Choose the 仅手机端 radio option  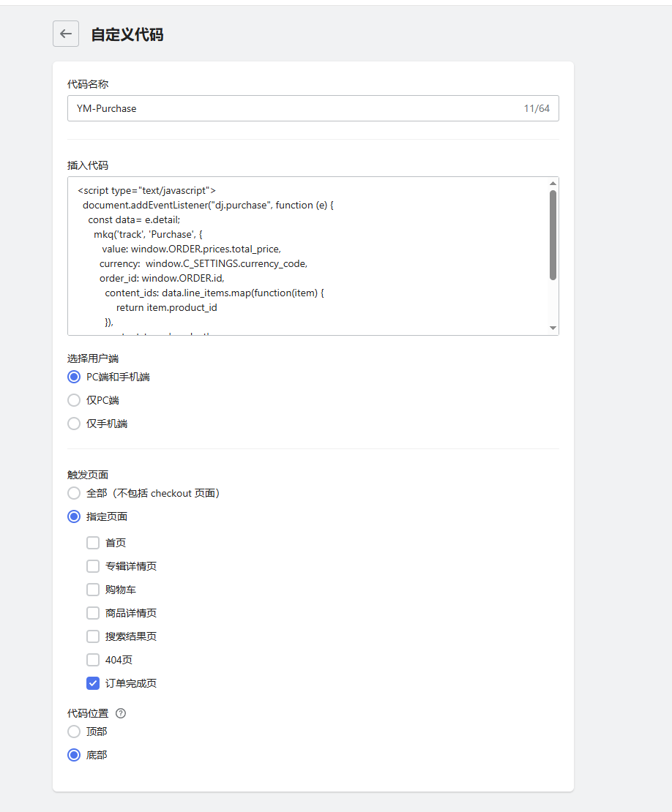tap(74, 424)
